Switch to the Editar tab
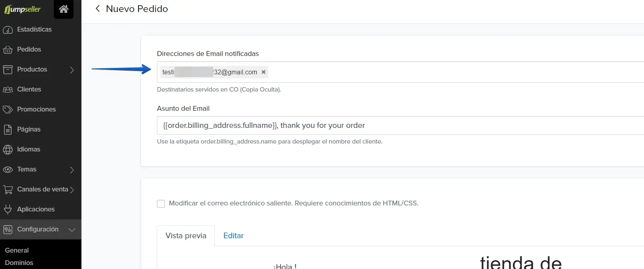The height and width of the screenshot is (269, 644). click(233, 236)
